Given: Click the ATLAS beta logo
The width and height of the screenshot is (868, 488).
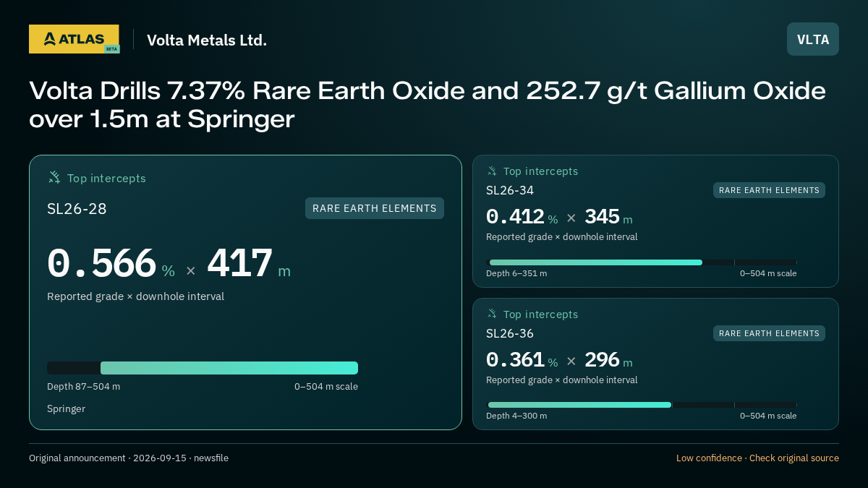Looking at the screenshot, I should click(x=74, y=39).
